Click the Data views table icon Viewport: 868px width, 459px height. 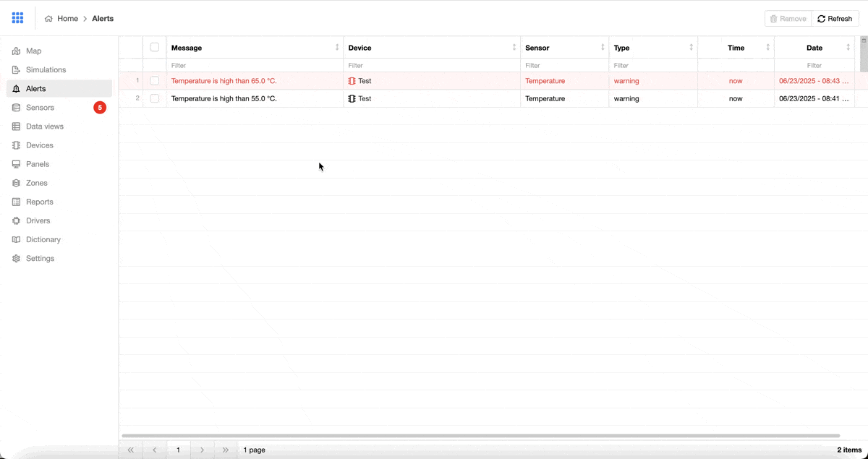pyautogui.click(x=17, y=126)
